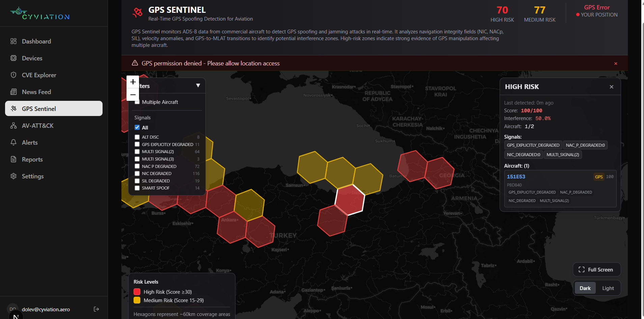Click the Dashboard grid icon
Image resolution: width=644 pixels, height=319 pixels.
(13, 41)
